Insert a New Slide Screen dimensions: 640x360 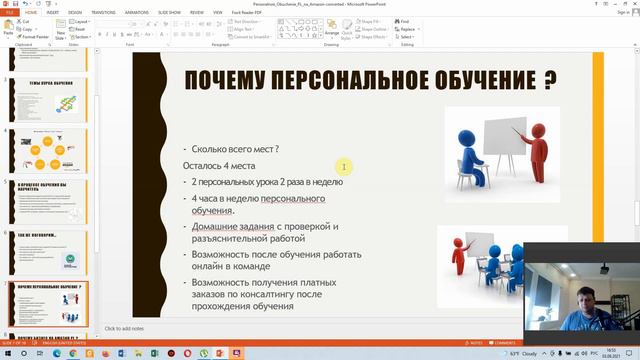click(60, 29)
